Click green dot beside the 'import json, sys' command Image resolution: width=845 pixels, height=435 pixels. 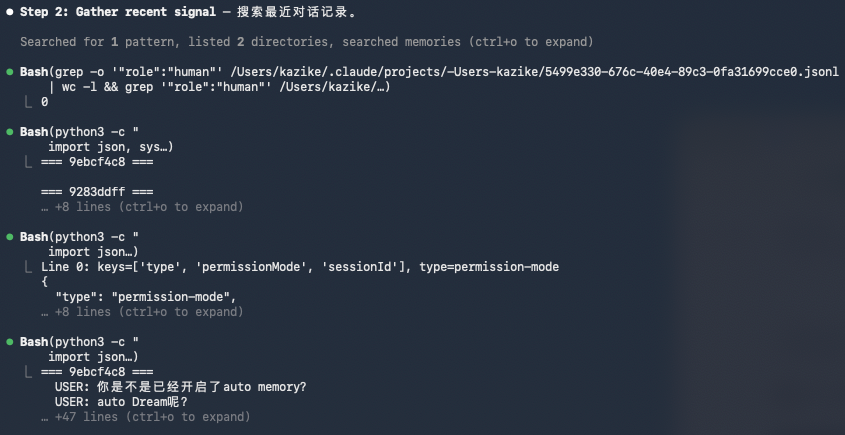pyautogui.click(x=9, y=132)
